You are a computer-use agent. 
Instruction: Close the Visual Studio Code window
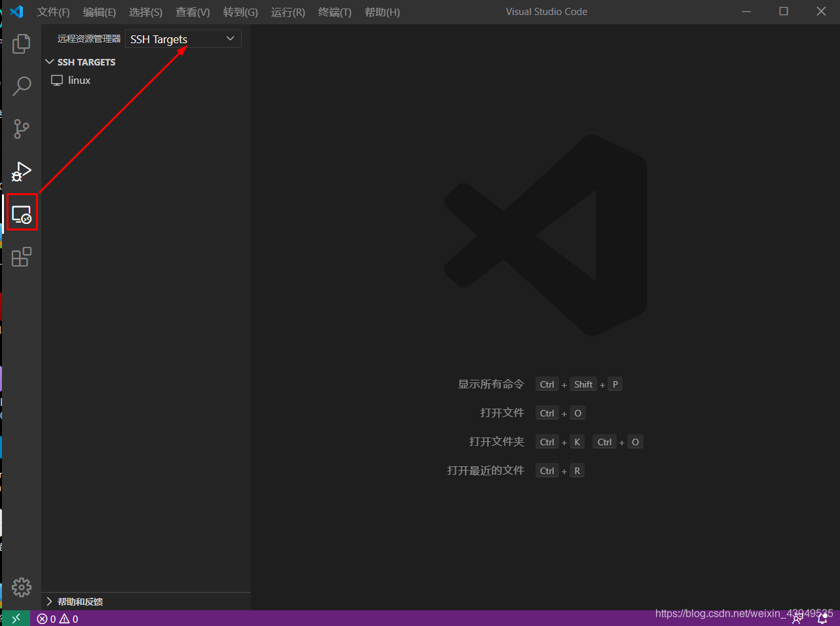click(821, 12)
